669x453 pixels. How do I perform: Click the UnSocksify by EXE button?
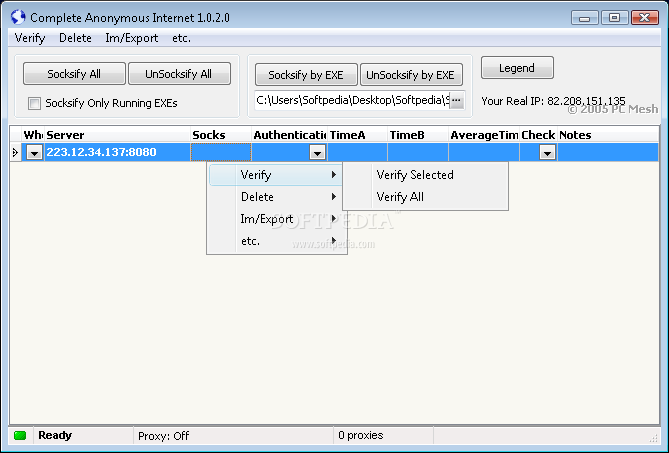tap(411, 75)
